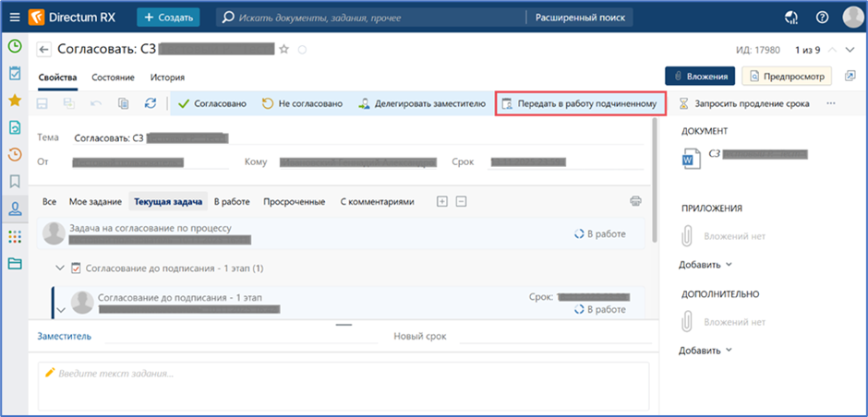Toggle the circle flag next to the title star
This screenshot has height=417, width=868.
pos(302,50)
